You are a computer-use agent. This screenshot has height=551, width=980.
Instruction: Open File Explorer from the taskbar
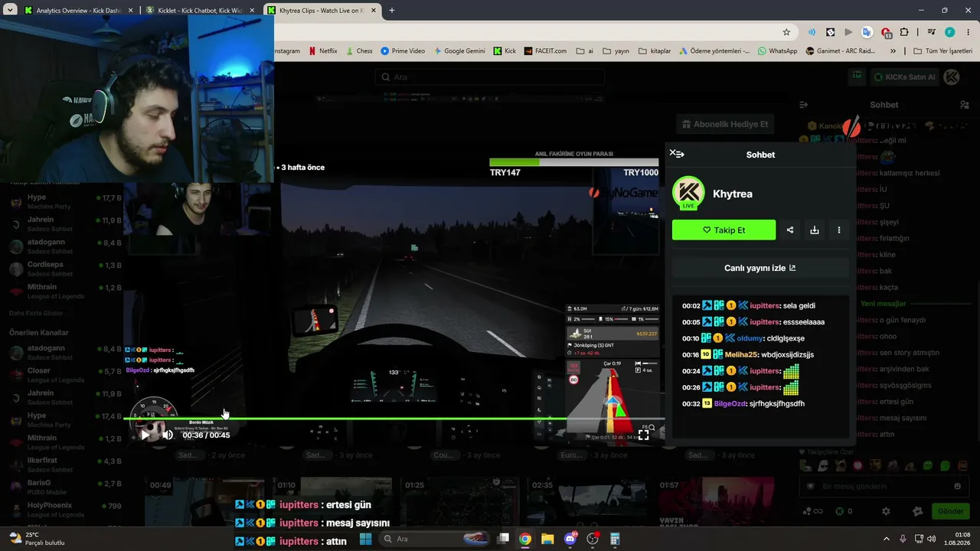[547, 539]
